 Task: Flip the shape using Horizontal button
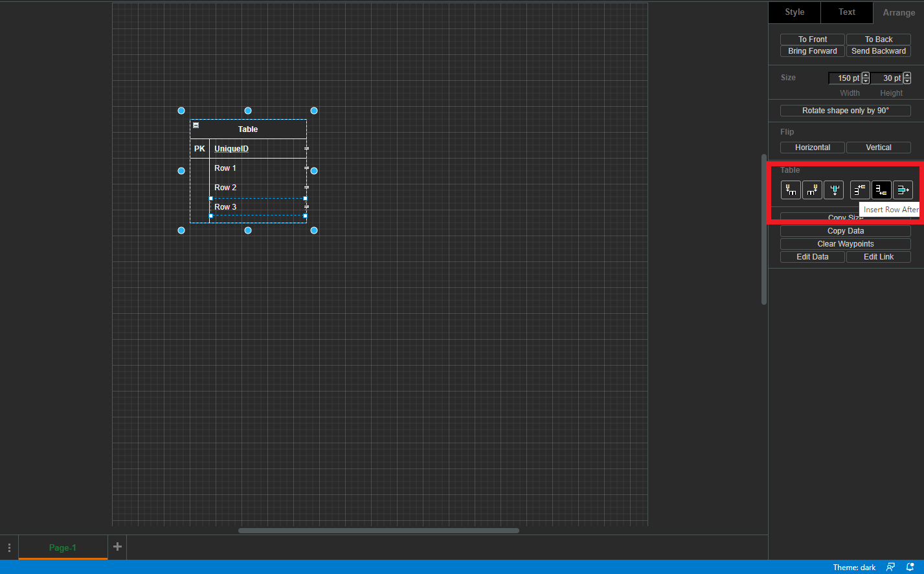812,148
